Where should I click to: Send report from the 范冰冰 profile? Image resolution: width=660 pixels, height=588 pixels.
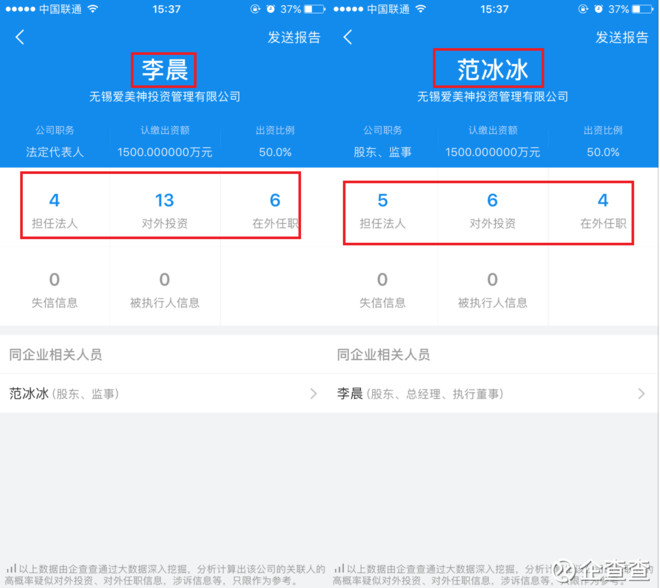(x=622, y=37)
